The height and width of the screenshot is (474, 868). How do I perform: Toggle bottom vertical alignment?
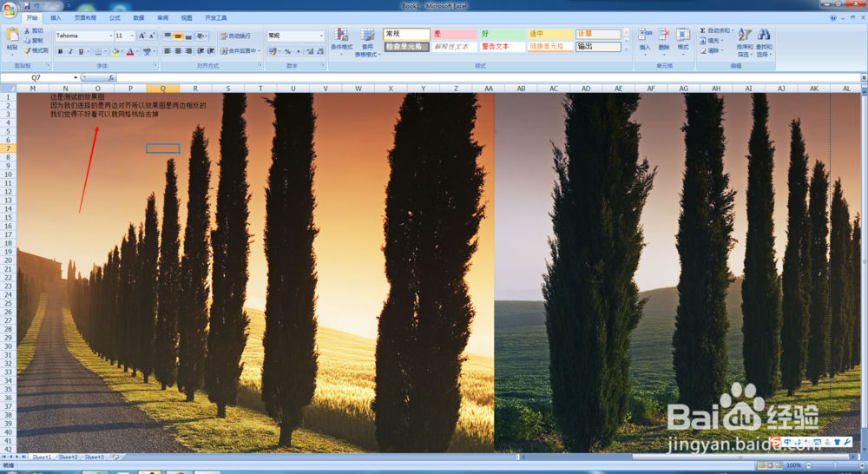point(188,36)
